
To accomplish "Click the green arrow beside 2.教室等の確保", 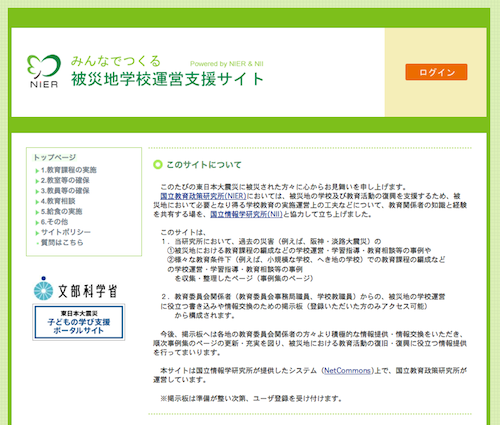I will click(x=37, y=181).
